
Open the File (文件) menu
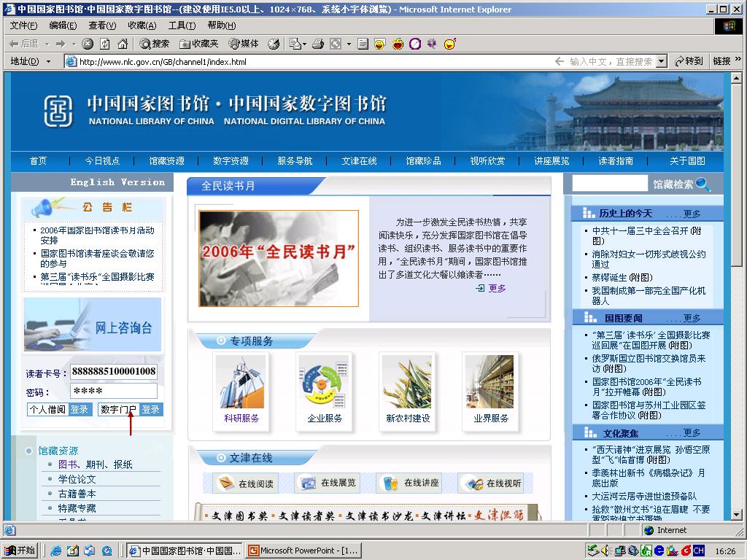tap(23, 26)
